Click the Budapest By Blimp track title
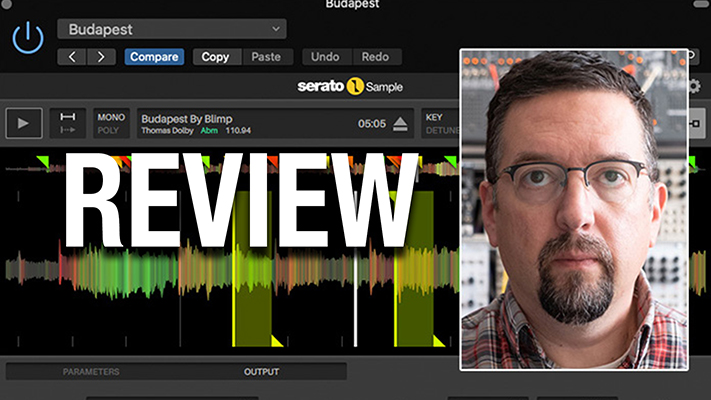 point(187,118)
